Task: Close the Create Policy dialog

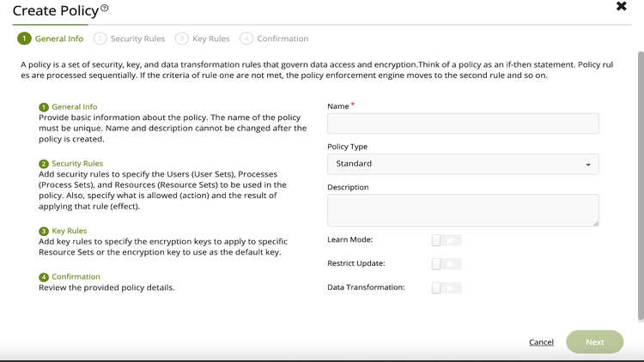Action: point(622,6)
